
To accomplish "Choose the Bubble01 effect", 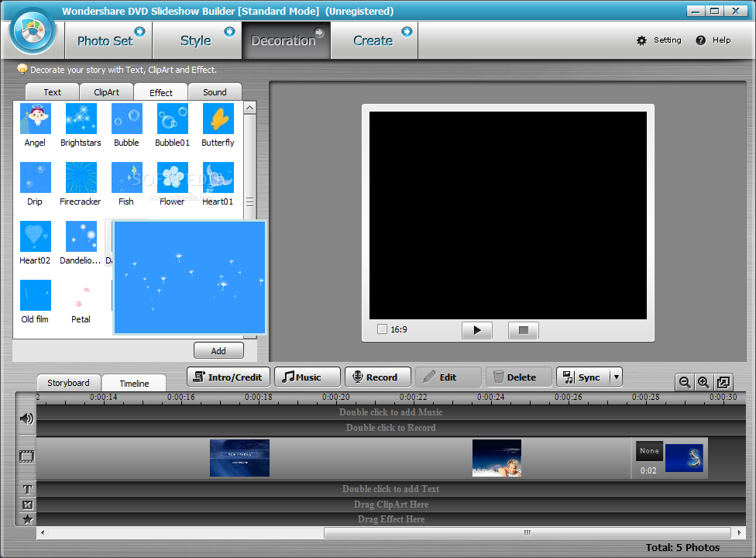I will point(173,119).
